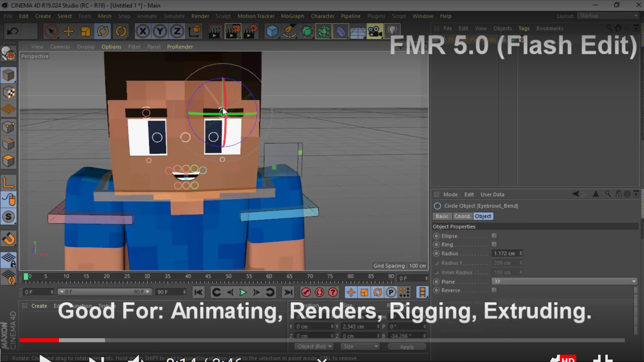
Task: Activate the Move tool in top toolbar
Action: coord(68,32)
